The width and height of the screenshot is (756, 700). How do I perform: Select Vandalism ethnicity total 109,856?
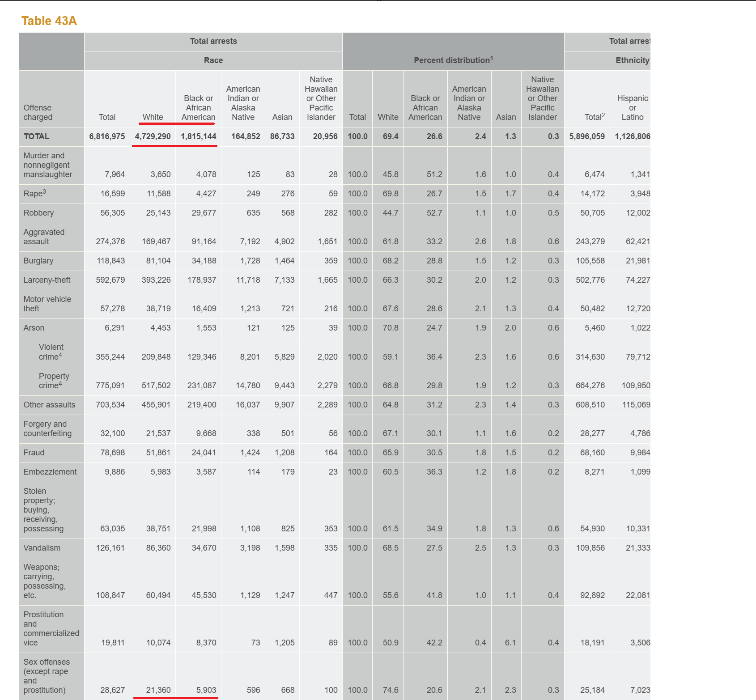coord(590,548)
